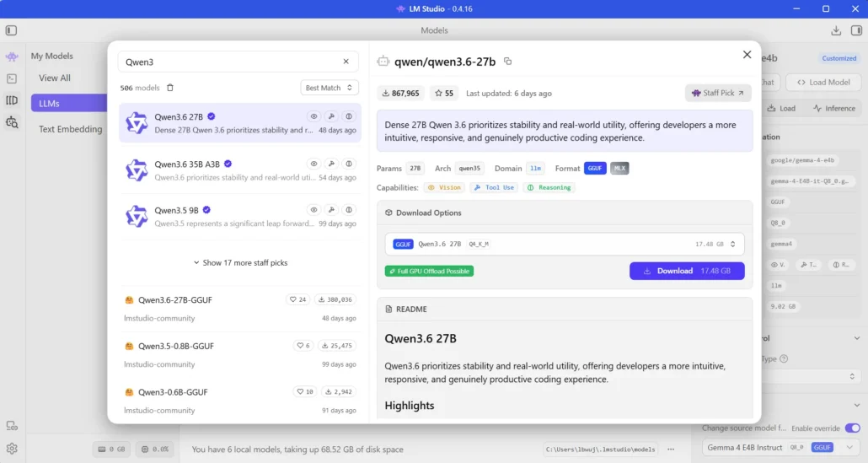
Task: Click the help icon next to Type
Action: coord(783,359)
